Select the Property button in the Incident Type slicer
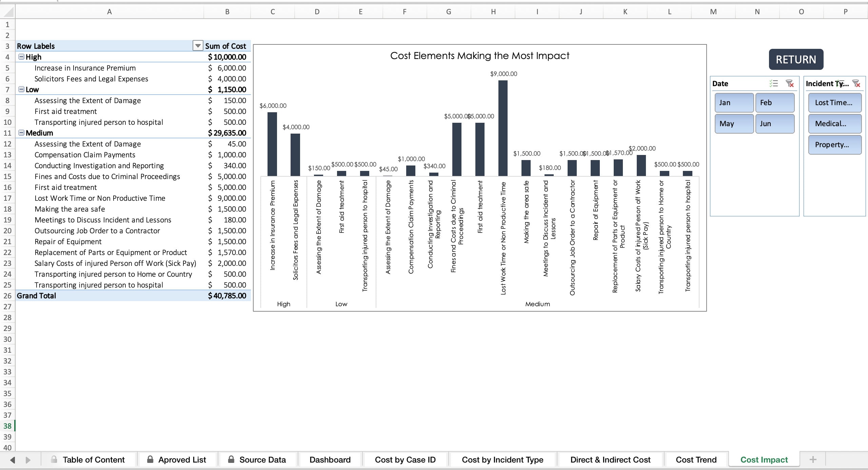Screen dimensions: 868x470 point(835,144)
